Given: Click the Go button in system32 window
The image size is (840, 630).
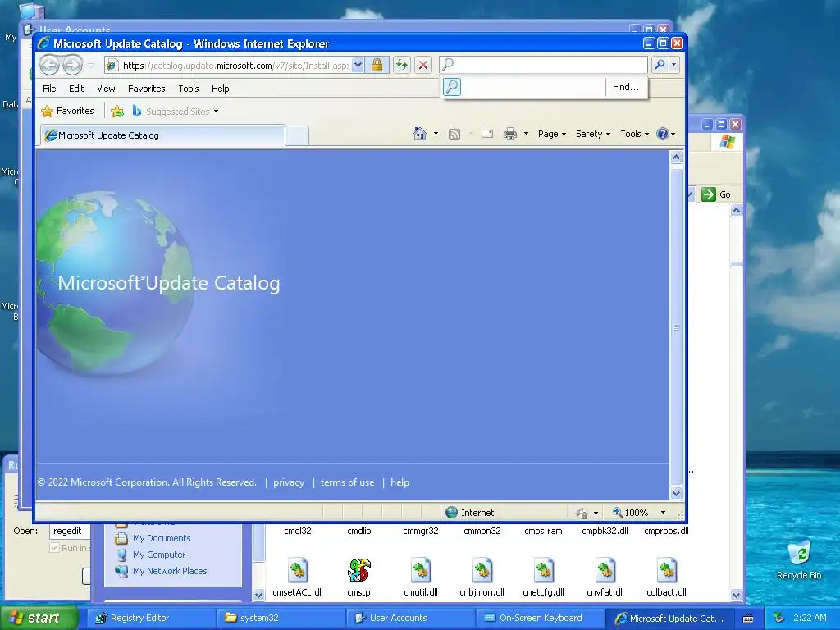Looking at the screenshot, I should pyautogui.click(x=716, y=194).
